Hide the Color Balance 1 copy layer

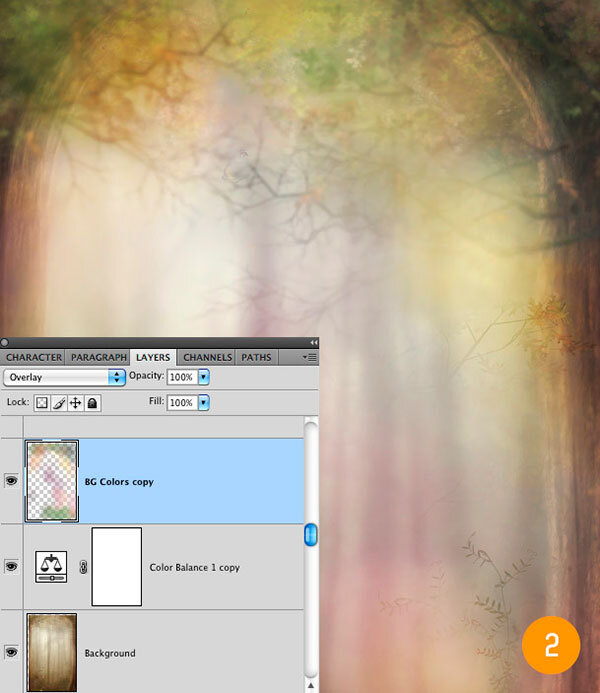tap(11, 566)
